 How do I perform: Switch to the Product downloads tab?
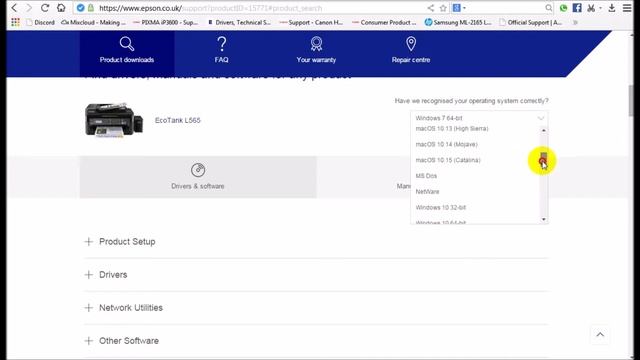127,53
